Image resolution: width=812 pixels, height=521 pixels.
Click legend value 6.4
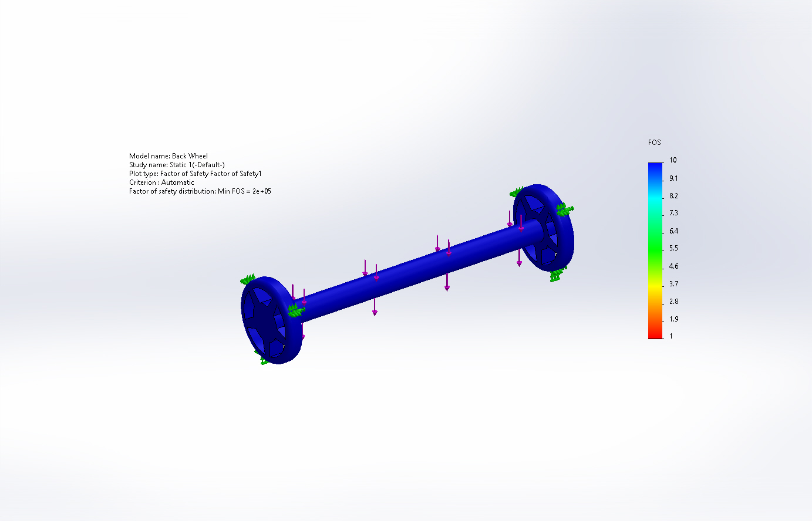[x=673, y=231]
